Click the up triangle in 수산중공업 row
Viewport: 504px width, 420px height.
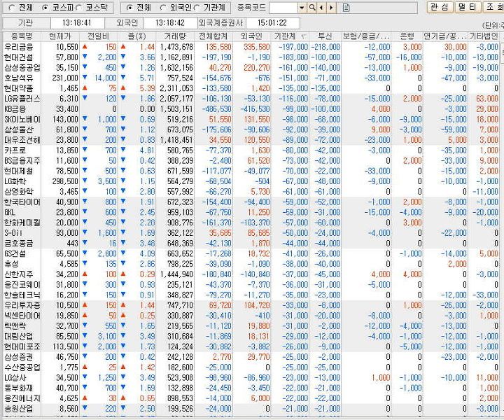85,367
